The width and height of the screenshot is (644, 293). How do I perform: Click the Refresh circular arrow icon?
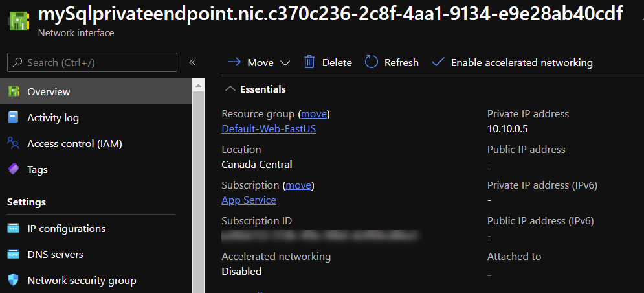click(371, 62)
